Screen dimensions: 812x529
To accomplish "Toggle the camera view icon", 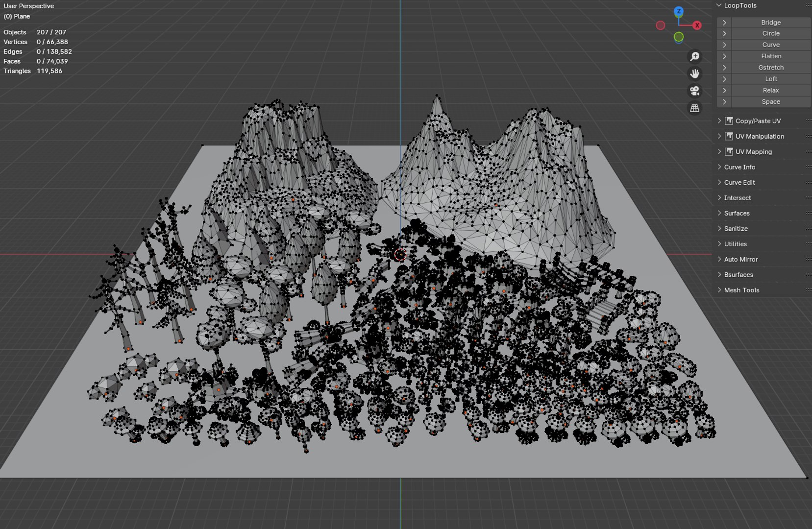I will (694, 91).
